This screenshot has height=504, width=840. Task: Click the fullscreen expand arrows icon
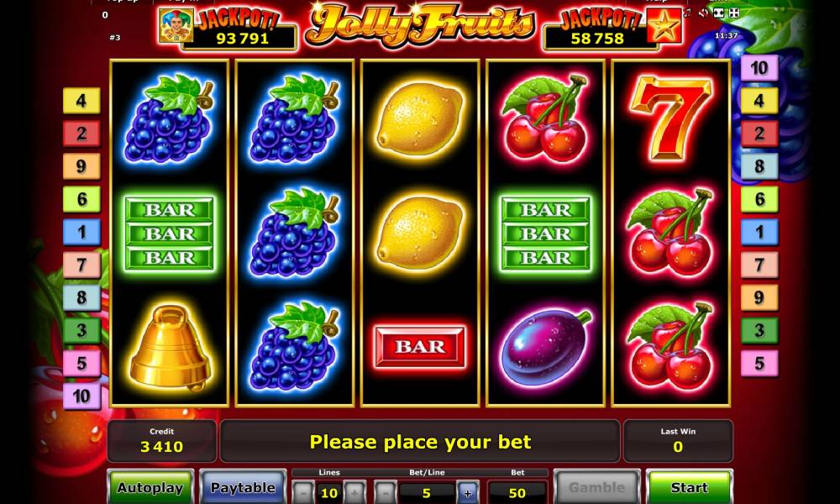[x=719, y=13]
